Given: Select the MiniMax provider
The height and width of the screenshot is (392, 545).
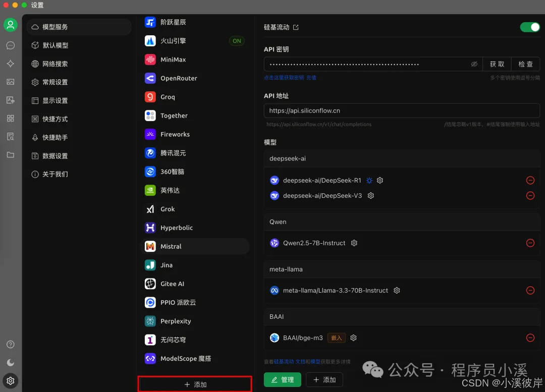Looking at the screenshot, I should (195, 60).
